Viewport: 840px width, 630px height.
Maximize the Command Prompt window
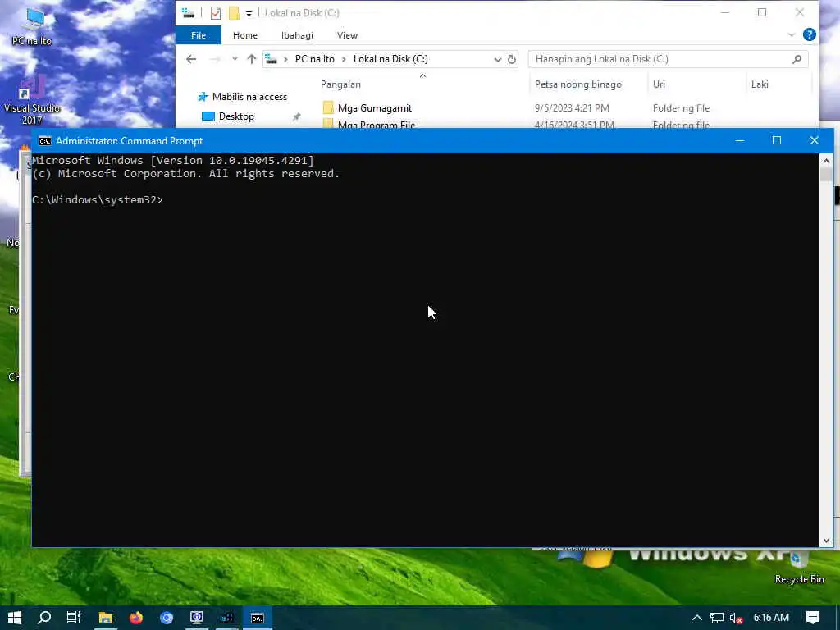click(776, 140)
